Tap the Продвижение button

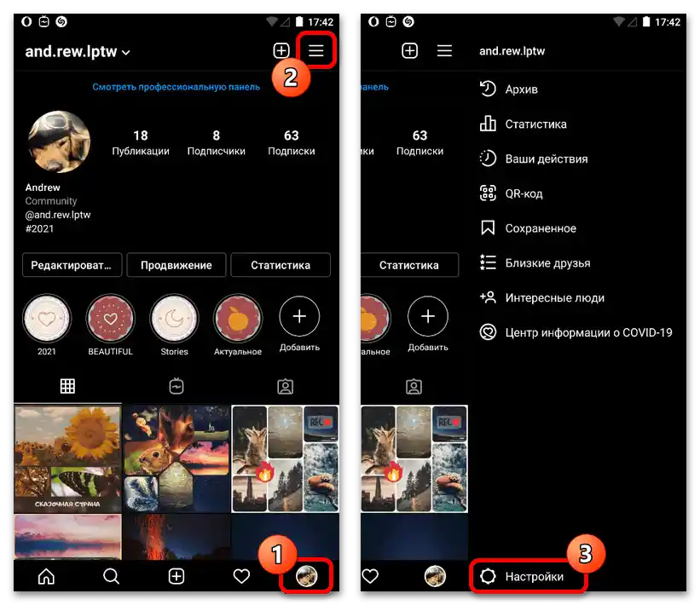176,265
